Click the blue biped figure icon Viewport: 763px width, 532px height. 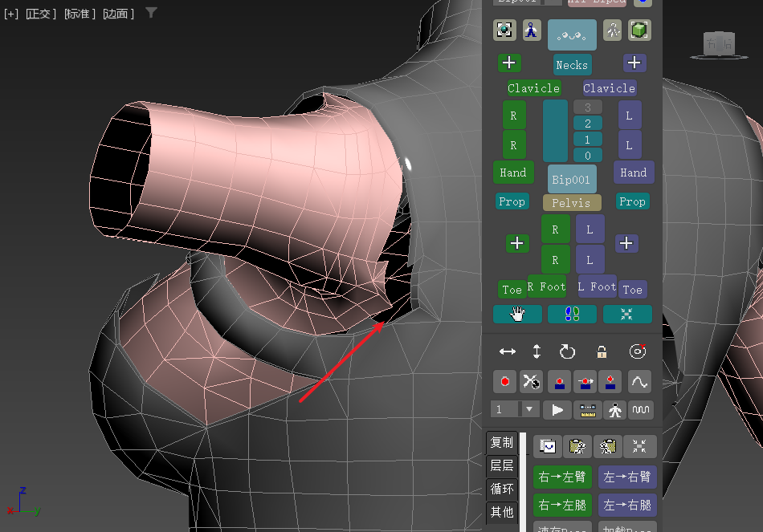(x=532, y=30)
